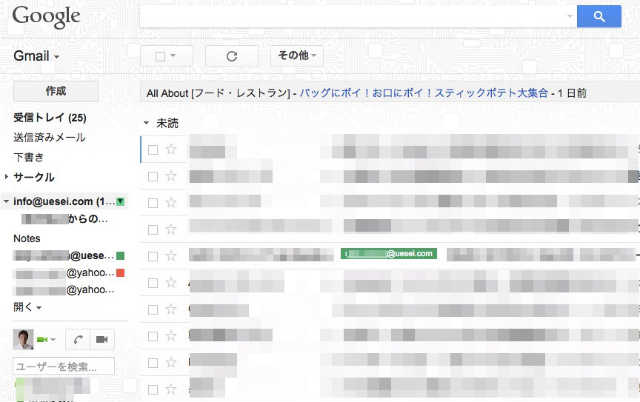Click the ユーザーを検索 chat search field
The width and height of the screenshot is (640, 402).
(64, 366)
